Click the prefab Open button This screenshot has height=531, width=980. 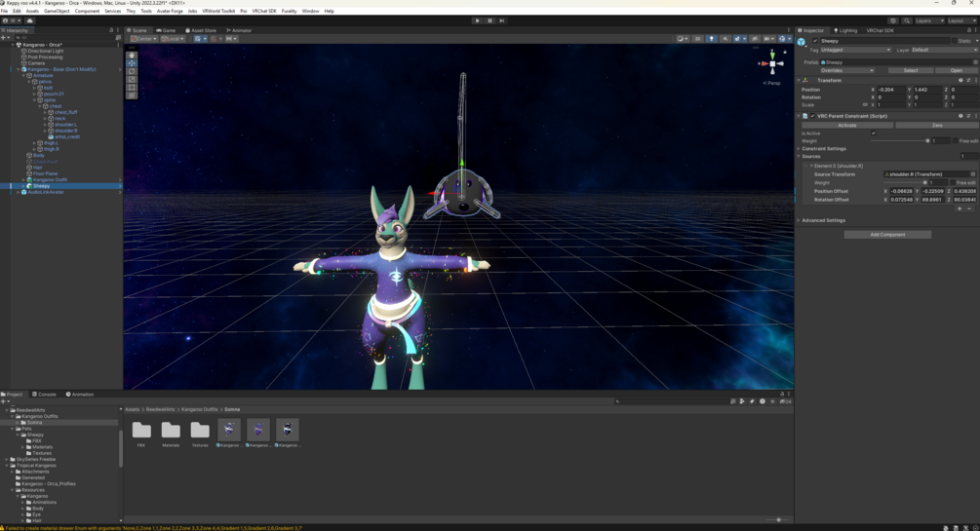957,70
